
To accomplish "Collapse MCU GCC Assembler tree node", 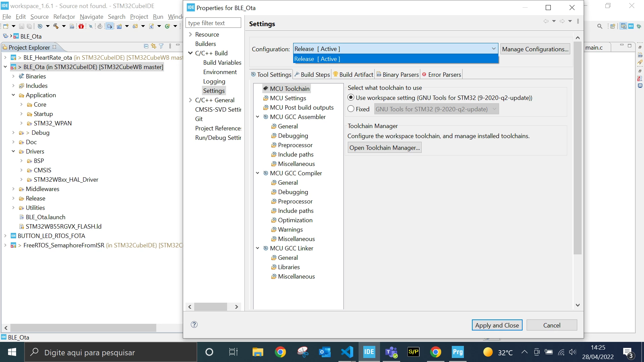I will 258,117.
